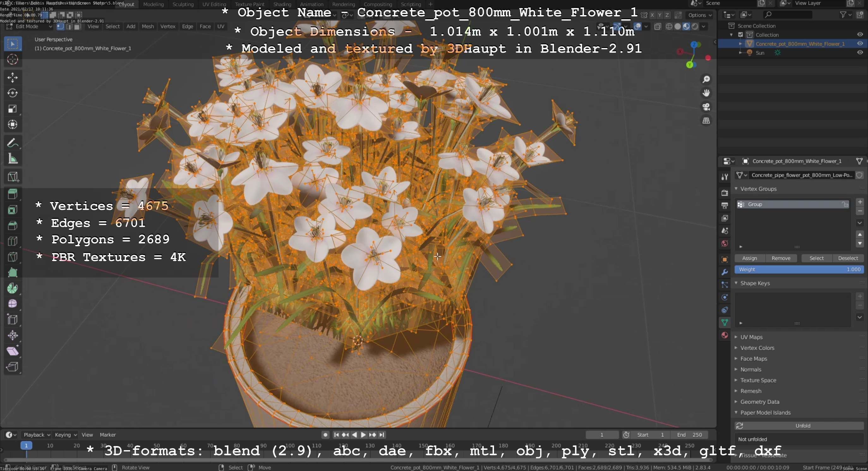The width and height of the screenshot is (868, 471).
Task: Expand the Sun item in outliner
Action: pos(740,53)
